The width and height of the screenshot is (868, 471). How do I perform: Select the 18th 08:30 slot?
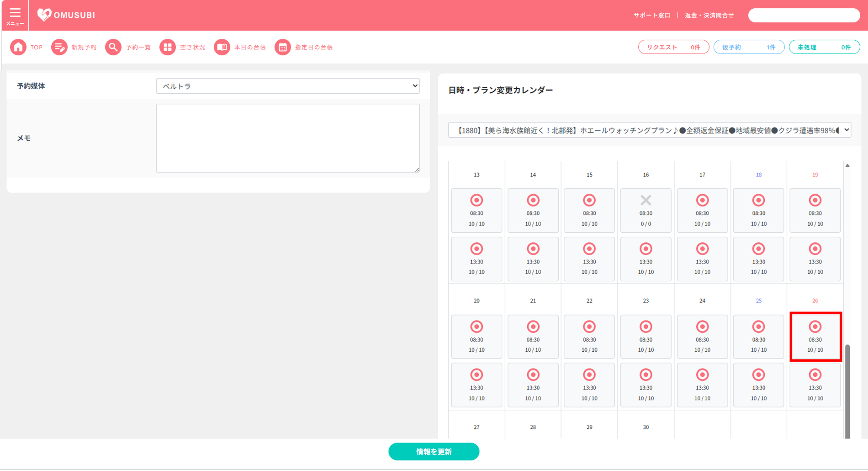pos(759,210)
